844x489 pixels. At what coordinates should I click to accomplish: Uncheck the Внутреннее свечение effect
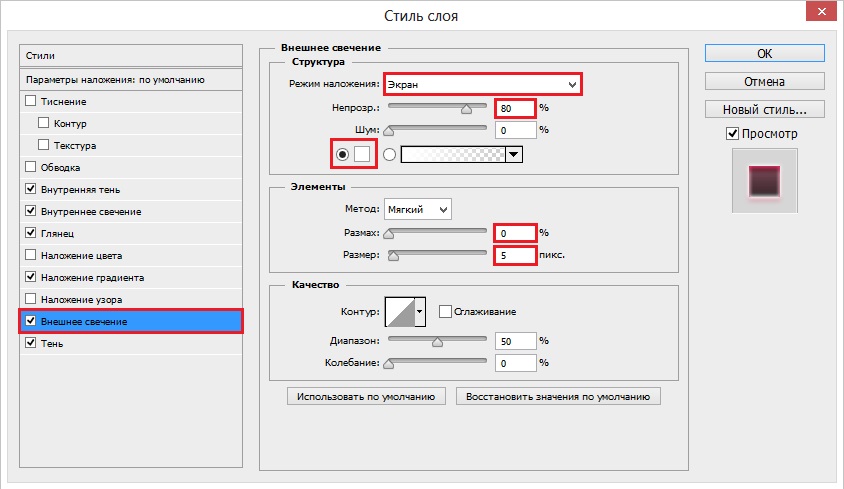tap(31, 211)
